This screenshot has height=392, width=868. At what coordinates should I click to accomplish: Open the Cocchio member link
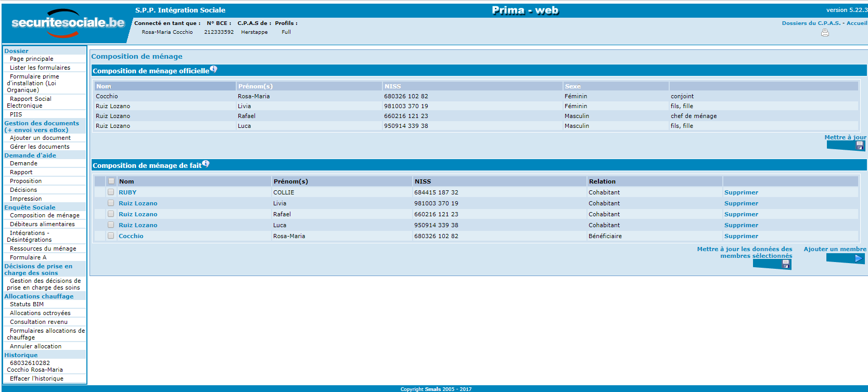click(131, 236)
